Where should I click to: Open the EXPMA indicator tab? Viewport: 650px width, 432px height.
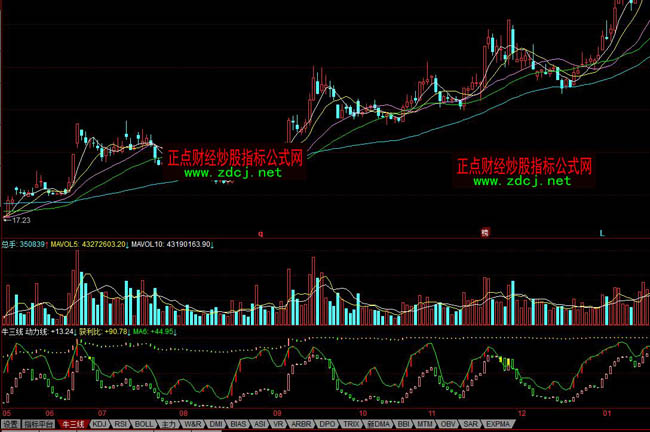[497, 424]
